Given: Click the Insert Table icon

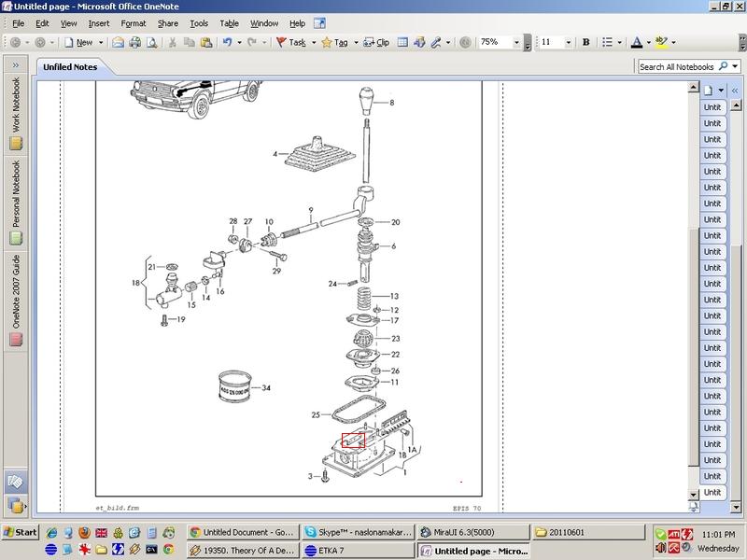Looking at the screenshot, I should pos(402,42).
